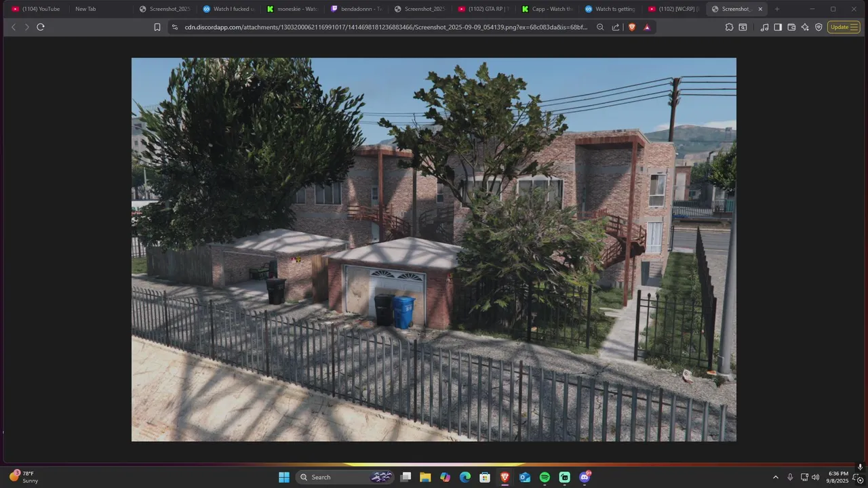The height and width of the screenshot is (488, 868).
Task: Reload the current page
Action: [41, 27]
